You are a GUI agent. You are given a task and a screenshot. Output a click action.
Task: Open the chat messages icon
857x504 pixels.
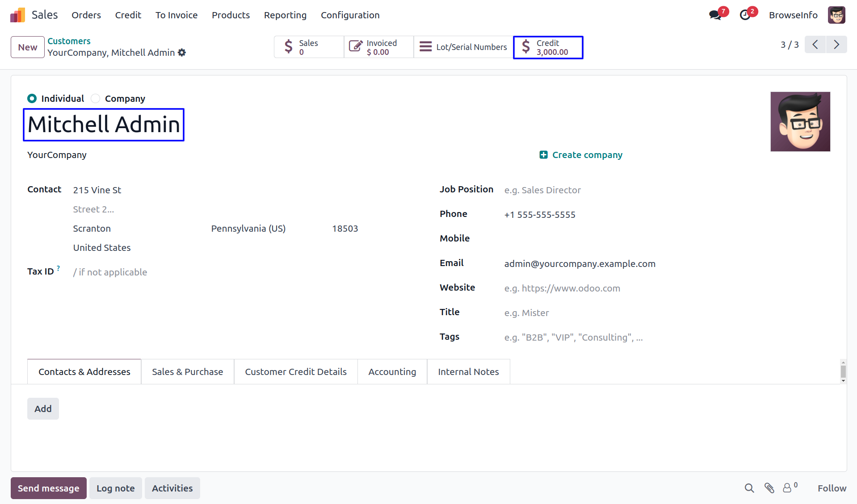point(715,15)
